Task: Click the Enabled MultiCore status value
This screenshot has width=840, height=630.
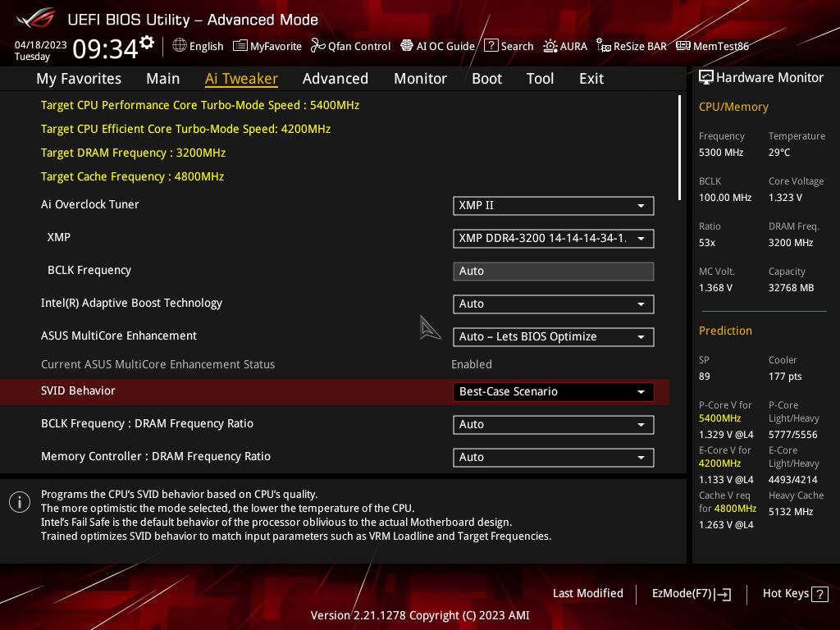Action: 472,365
